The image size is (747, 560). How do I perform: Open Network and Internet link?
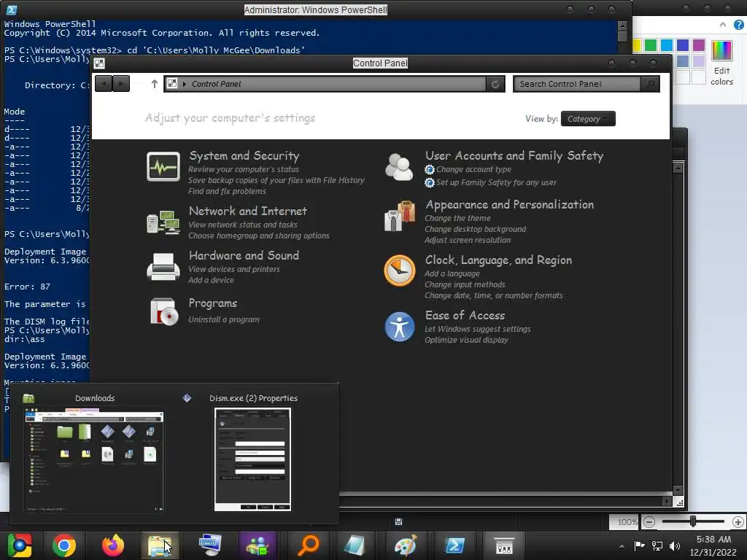pos(248,211)
